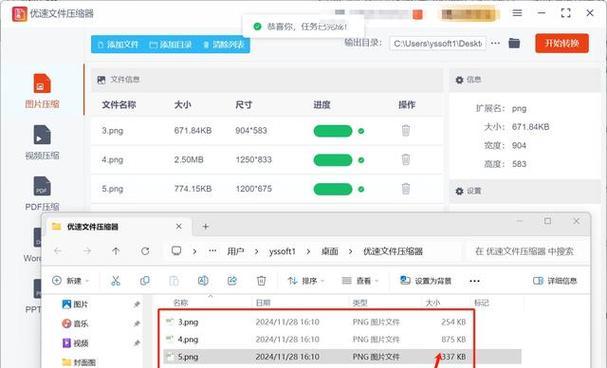Toggle the 详细信息 details pane
This screenshot has width=607, height=368.
coord(555,281)
